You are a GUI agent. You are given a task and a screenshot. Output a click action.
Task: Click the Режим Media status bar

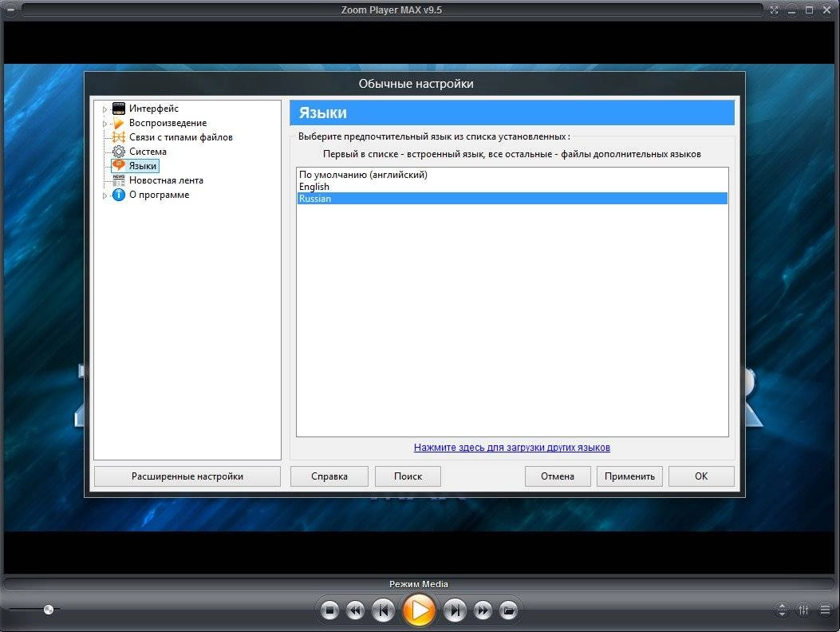pos(418,584)
